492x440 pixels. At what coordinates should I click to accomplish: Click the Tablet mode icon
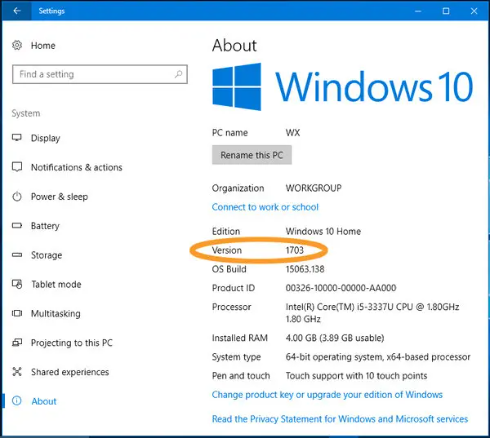tap(17, 284)
